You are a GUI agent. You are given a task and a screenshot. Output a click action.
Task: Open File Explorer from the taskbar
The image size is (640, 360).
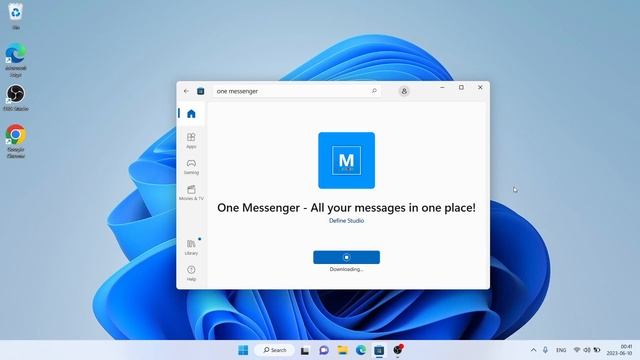tap(342, 350)
